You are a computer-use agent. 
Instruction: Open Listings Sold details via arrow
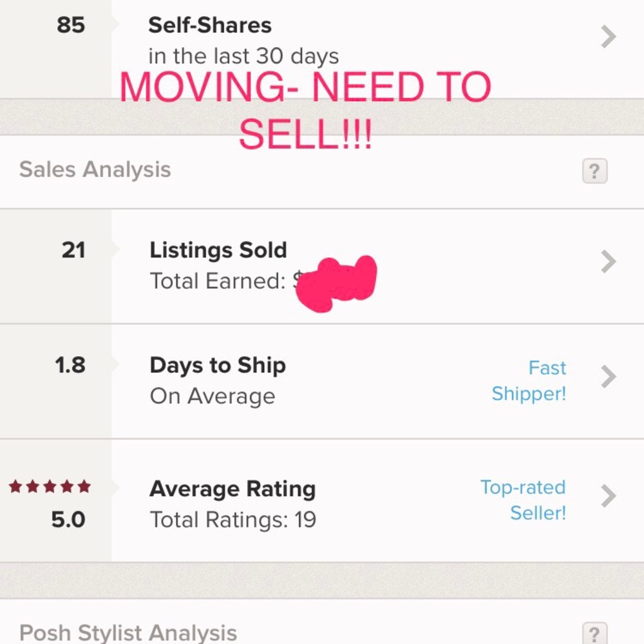click(x=607, y=261)
